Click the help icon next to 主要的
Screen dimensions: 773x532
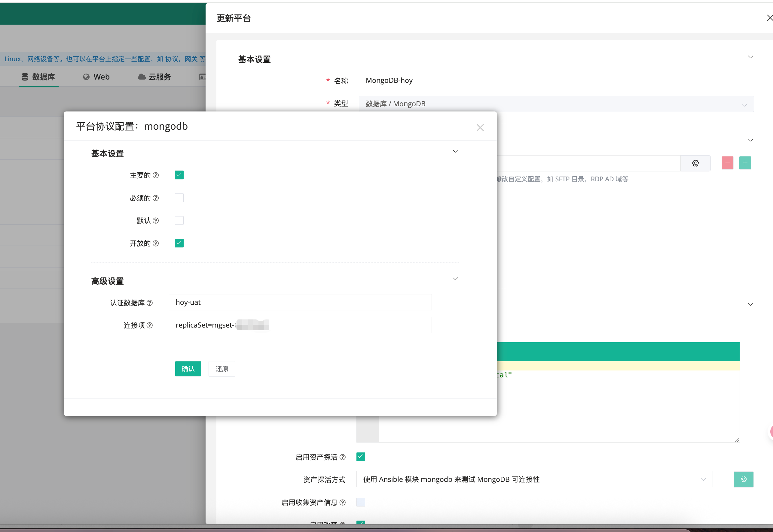click(x=156, y=175)
